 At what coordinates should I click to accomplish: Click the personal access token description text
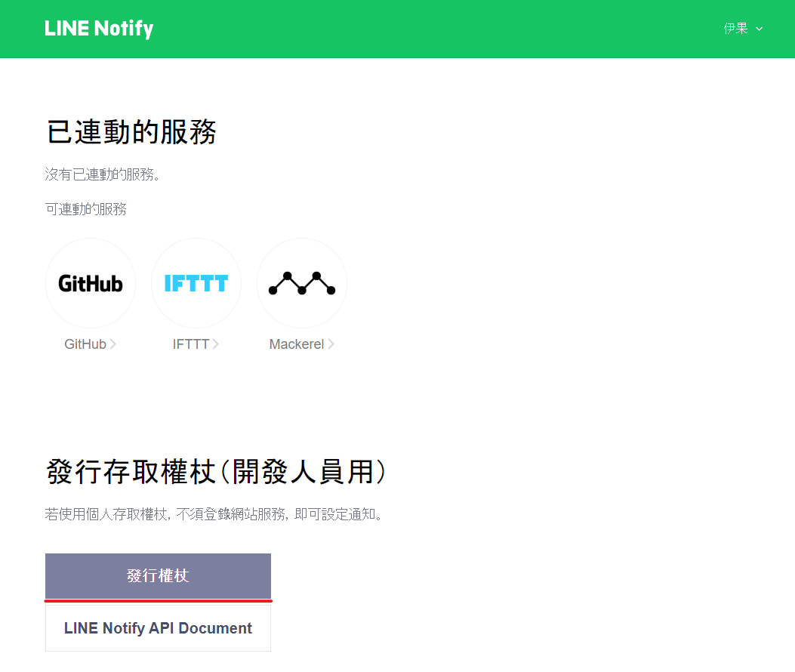click(214, 514)
